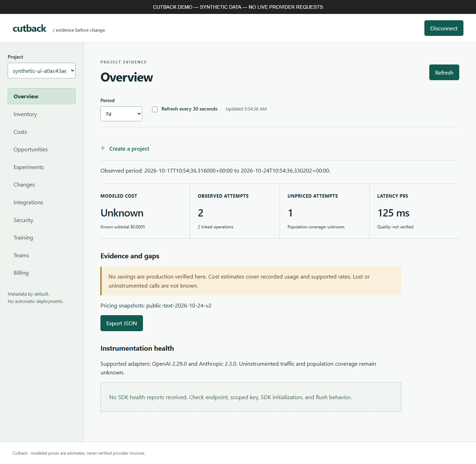Click the '2 linked operations' text

point(216,227)
